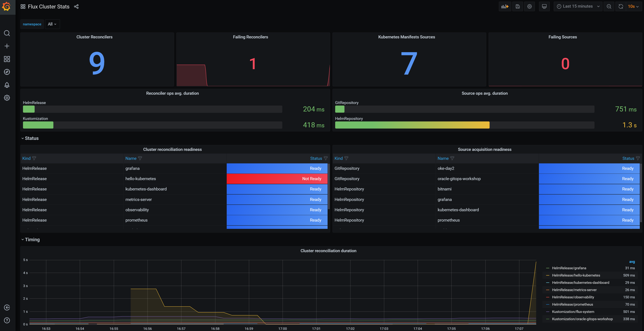Open the search dashboards icon in sidebar

click(x=7, y=33)
